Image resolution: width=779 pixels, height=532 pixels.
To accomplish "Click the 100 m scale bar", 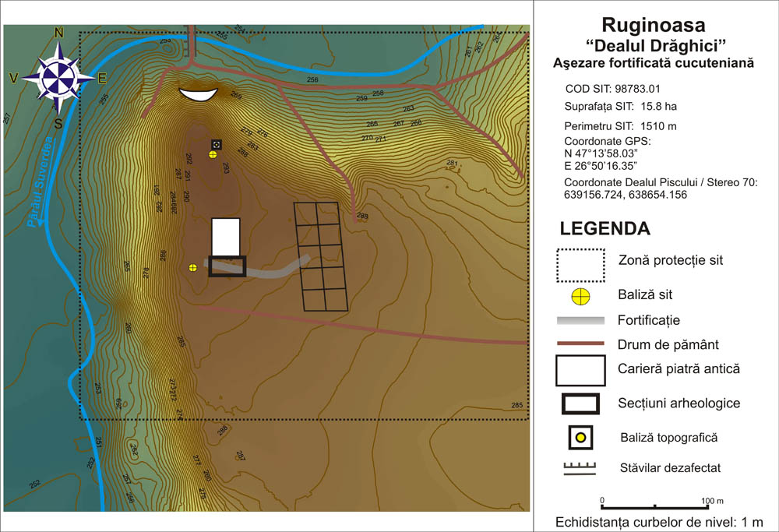I will pyautogui.click(x=655, y=506).
